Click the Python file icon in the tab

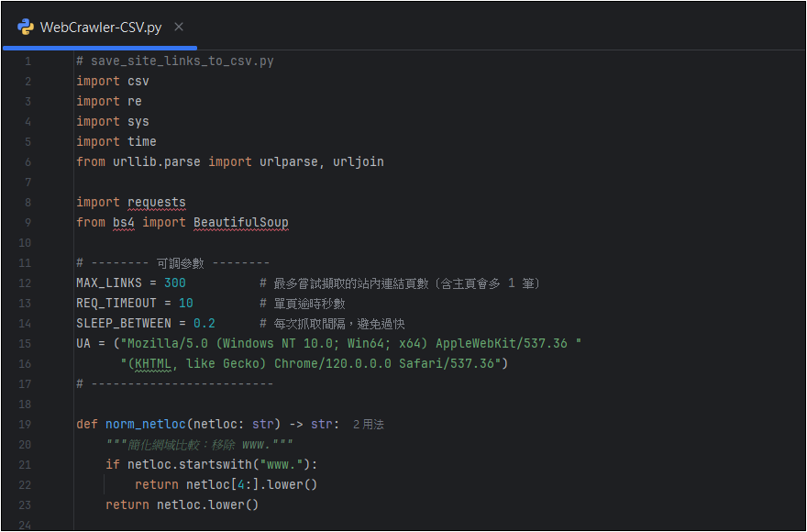pos(26,27)
